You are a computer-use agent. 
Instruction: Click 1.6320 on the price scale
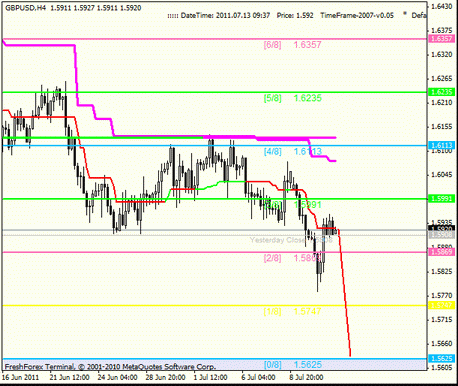point(442,54)
